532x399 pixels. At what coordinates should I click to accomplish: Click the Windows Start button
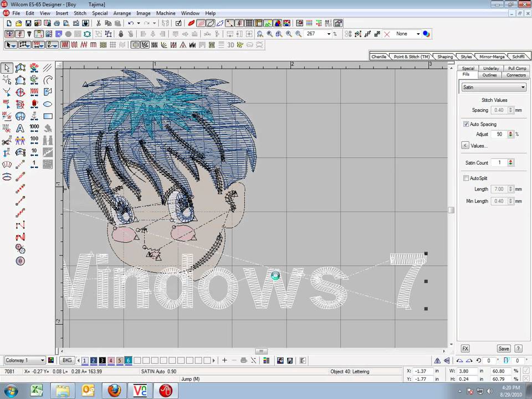(11, 391)
